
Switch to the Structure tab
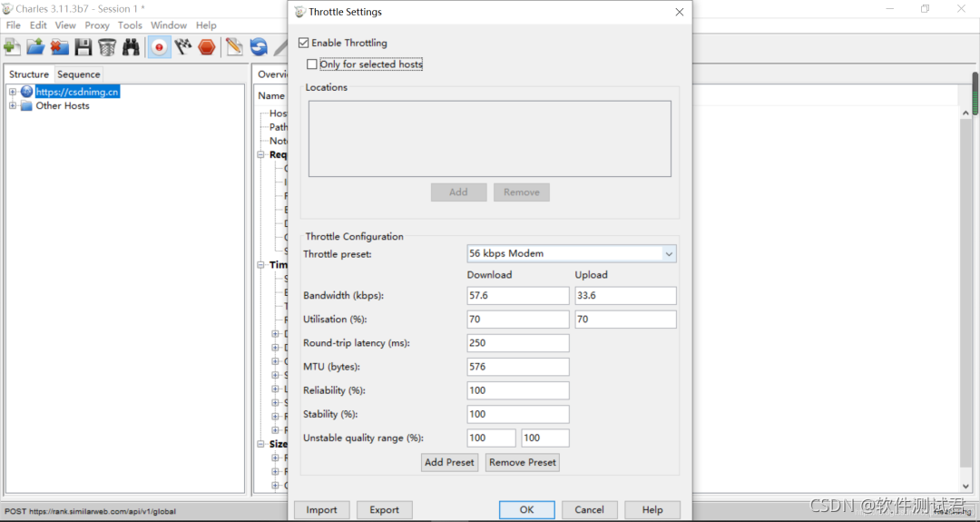(29, 74)
